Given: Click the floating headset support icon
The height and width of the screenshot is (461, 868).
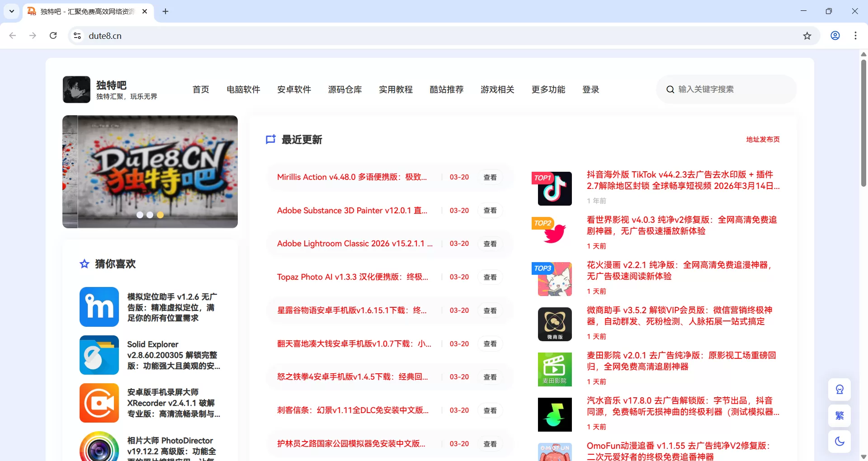Looking at the screenshot, I should (x=840, y=389).
